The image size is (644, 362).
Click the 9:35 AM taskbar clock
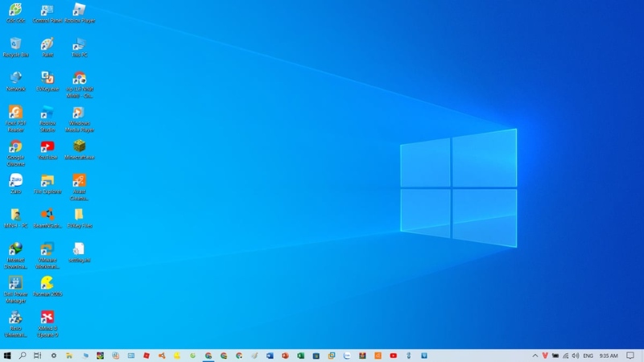(x=609, y=356)
